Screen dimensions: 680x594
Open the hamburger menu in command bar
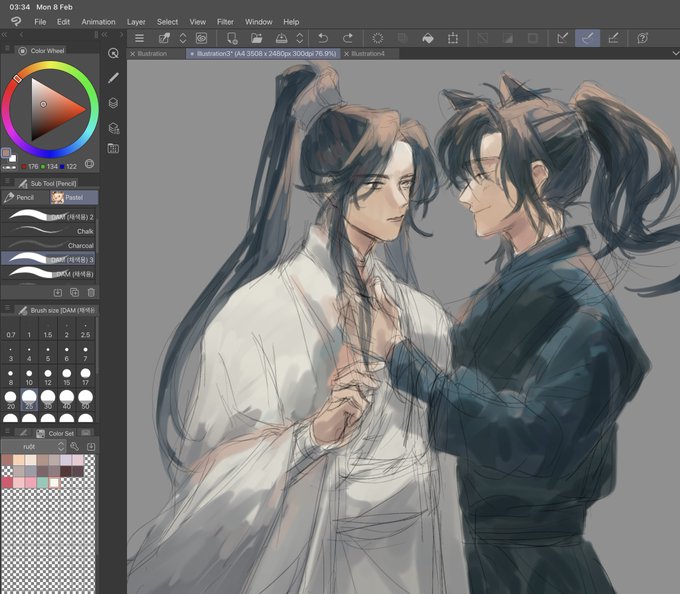pyautogui.click(x=139, y=38)
